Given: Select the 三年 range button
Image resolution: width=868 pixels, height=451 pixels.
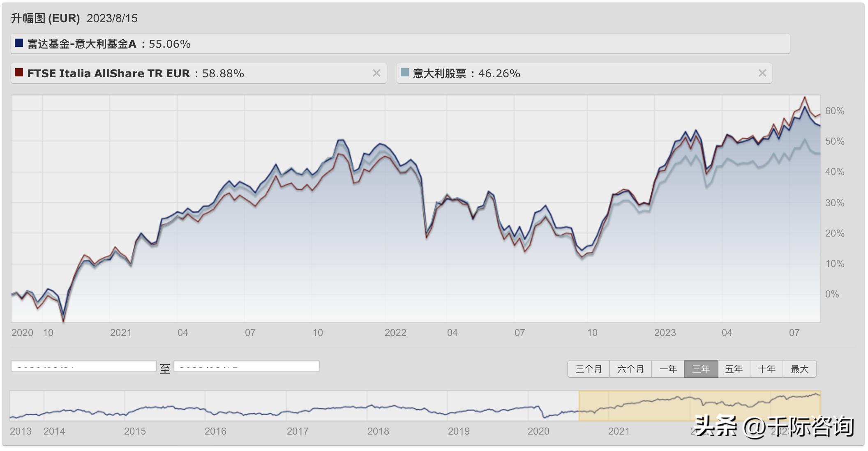Looking at the screenshot, I should pos(701,369).
